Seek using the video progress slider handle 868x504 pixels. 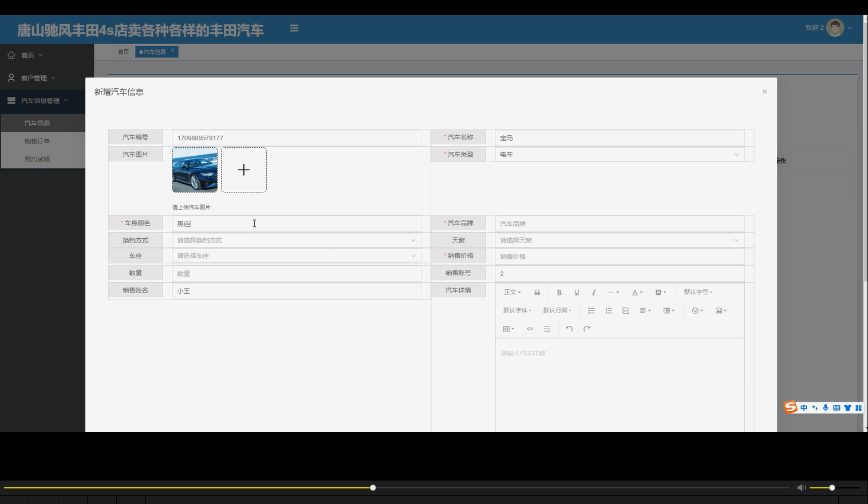click(x=373, y=487)
